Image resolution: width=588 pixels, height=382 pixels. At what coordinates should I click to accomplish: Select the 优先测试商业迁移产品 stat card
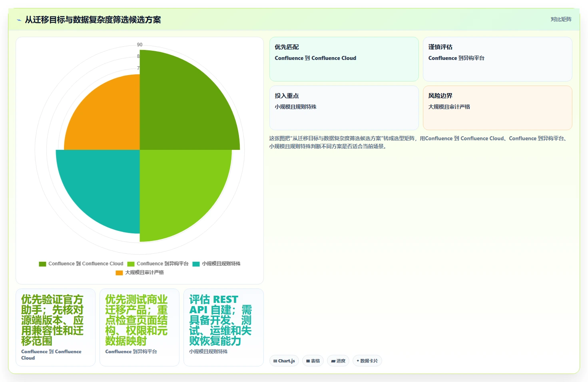pyautogui.click(x=140, y=327)
